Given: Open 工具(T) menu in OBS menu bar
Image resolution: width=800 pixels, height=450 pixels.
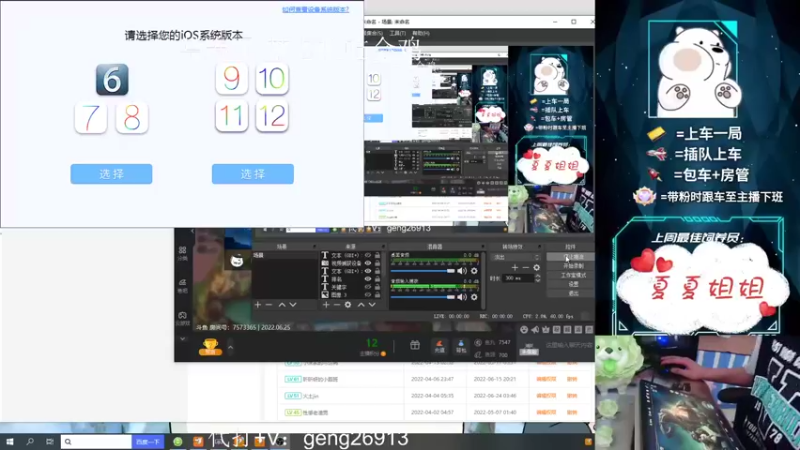Looking at the screenshot, I should 397,33.
